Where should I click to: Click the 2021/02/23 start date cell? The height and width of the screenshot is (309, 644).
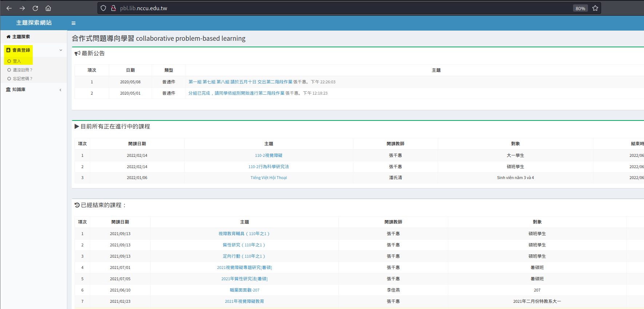(x=120, y=301)
